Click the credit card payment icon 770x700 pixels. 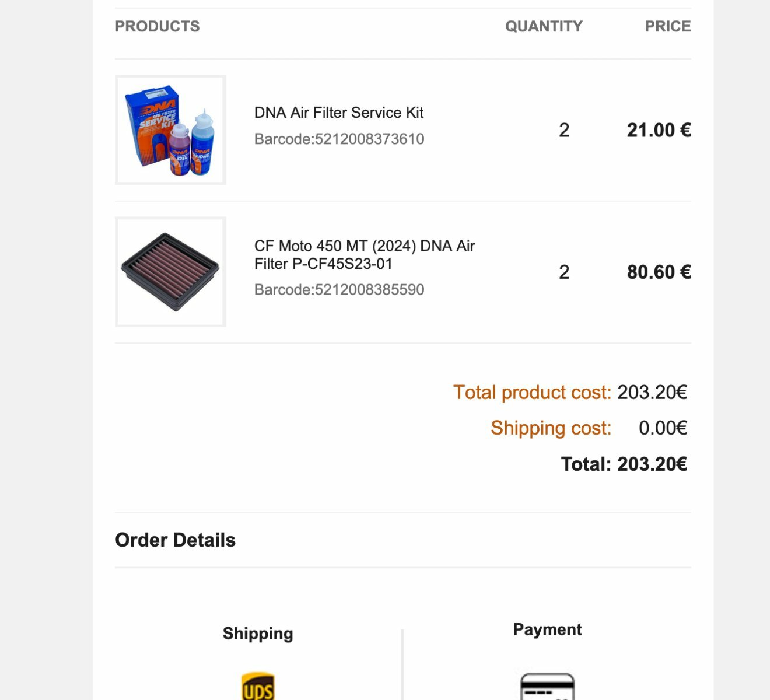point(547,687)
